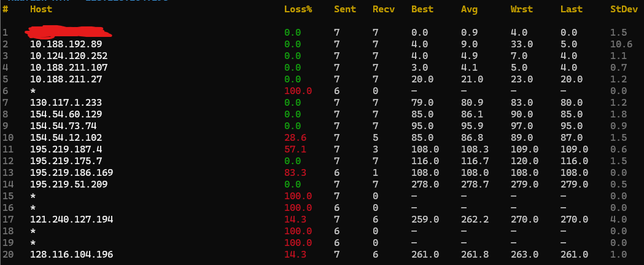This screenshot has width=644, height=265.
Task: Click the Best column header
Action: click(x=422, y=9)
